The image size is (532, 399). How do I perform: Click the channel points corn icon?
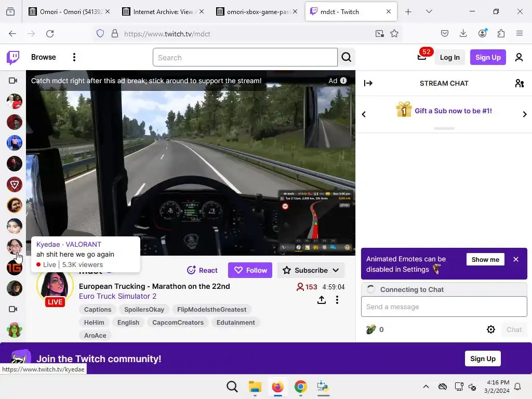point(371,329)
